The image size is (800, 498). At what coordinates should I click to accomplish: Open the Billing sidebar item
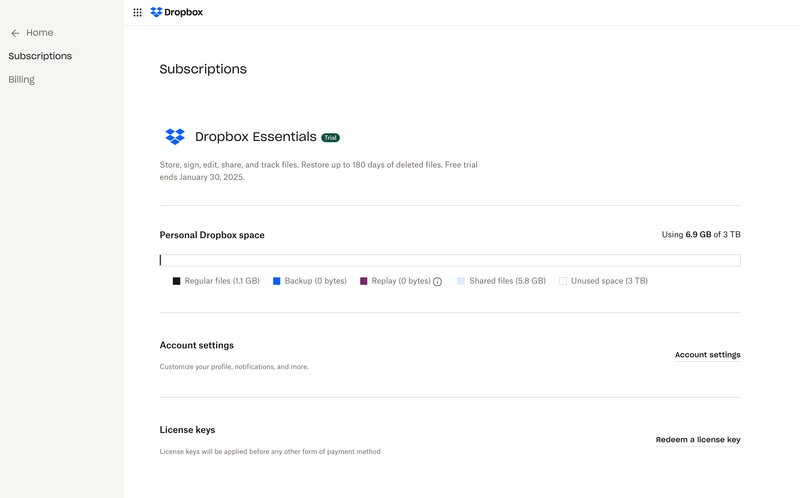pyautogui.click(x=22, y=80)
